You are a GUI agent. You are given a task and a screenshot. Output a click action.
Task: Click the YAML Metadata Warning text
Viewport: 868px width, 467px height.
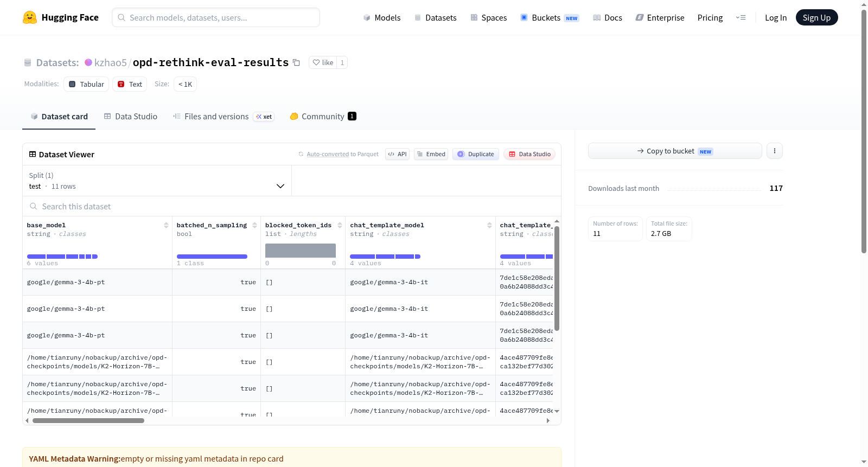pyautogui.click(x=156, y=459)
